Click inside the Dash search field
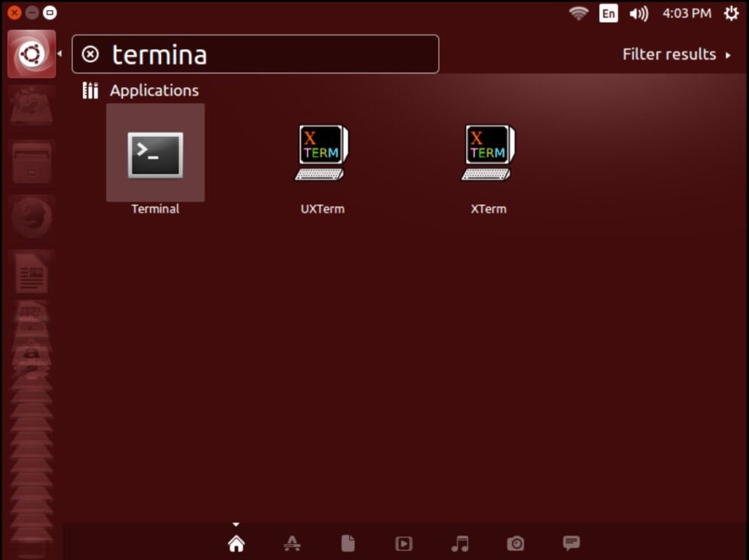Screen dimensions: 749x560 pos(255,54)
